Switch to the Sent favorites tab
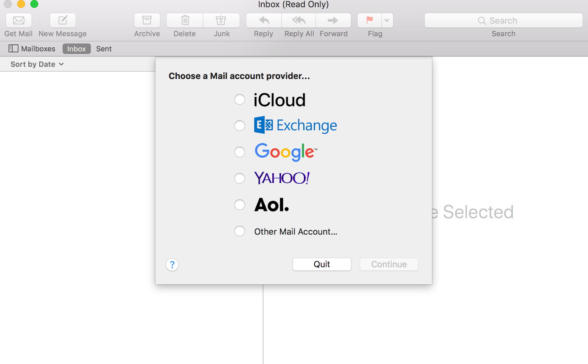This screenshot has height=364, width=588. click(104, 49)
